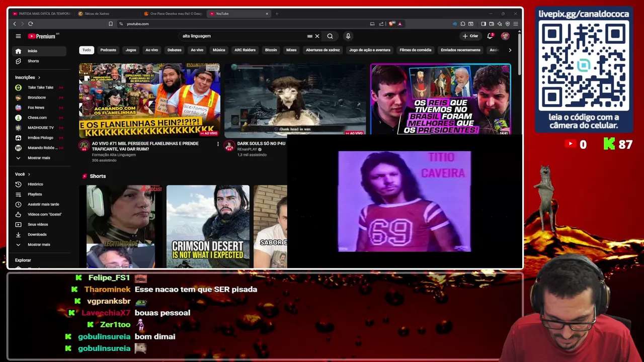644x362 pixels.
Task: Open the browser main menu
Action: point(516,24)
